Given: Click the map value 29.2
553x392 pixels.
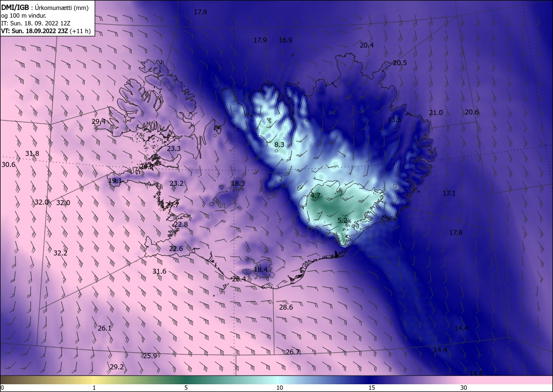Looking at the screenshot, I should [117, 367].
